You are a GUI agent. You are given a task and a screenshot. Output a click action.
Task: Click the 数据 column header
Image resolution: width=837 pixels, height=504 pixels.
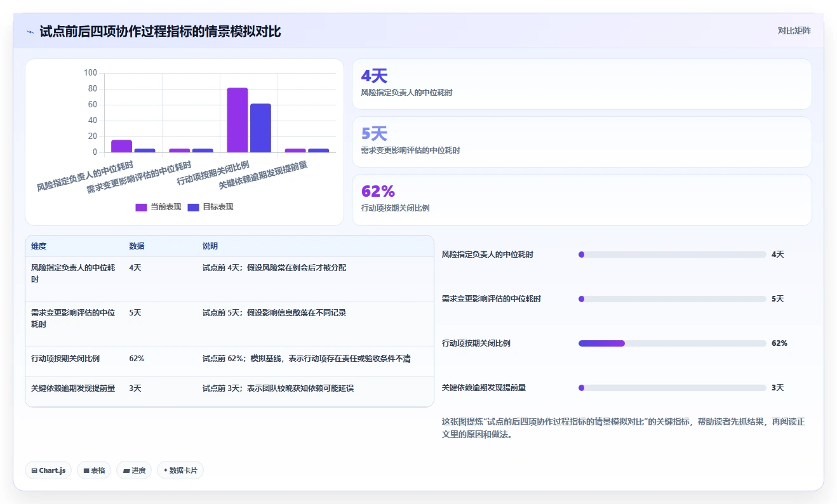137,246
